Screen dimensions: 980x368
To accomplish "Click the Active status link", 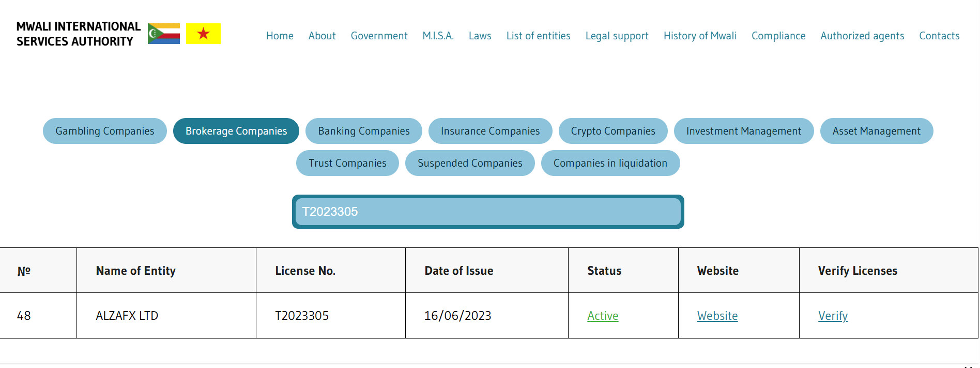I will click(603, 316).
